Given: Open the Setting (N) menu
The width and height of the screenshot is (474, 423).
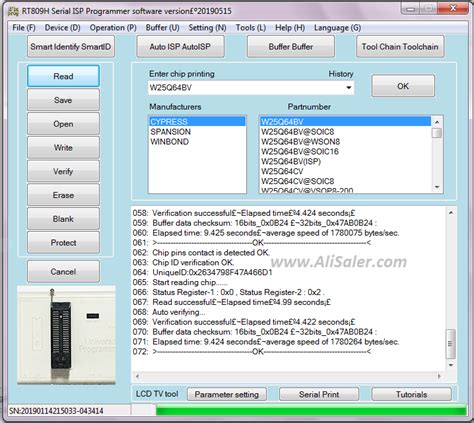Looking at the screenshot, I should coord(207,28).
